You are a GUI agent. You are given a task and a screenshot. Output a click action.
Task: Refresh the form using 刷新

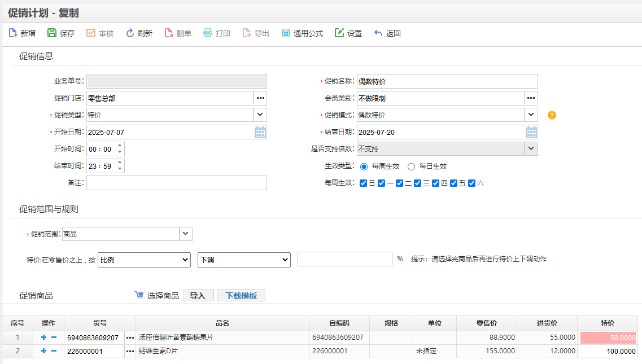click(x=130, y=33)
